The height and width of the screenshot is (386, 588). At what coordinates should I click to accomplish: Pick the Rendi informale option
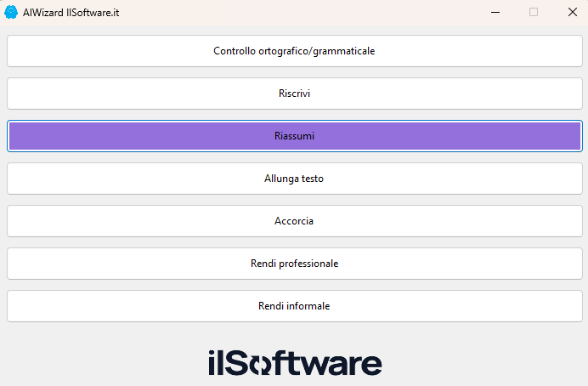294,306
